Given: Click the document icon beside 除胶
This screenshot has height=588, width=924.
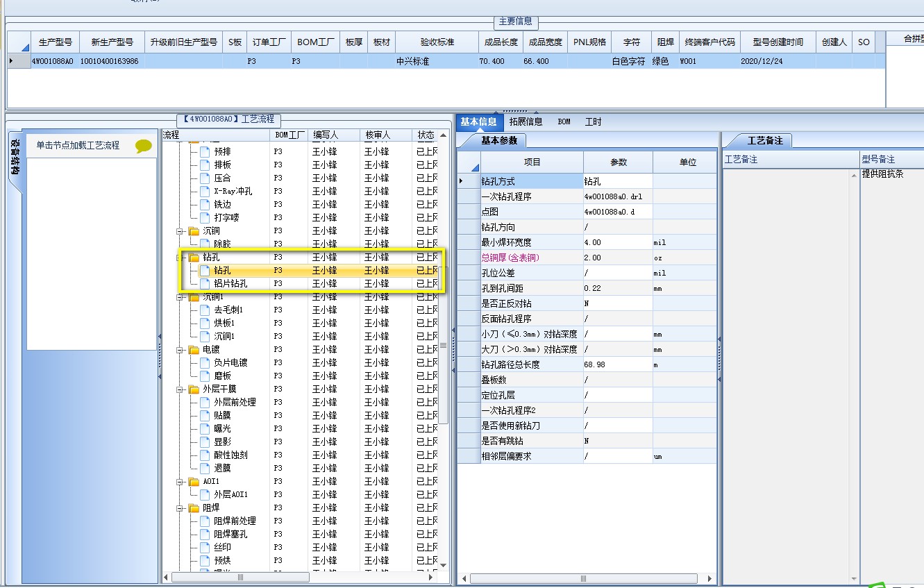Looking at the screenshot, I should [204, 244].
